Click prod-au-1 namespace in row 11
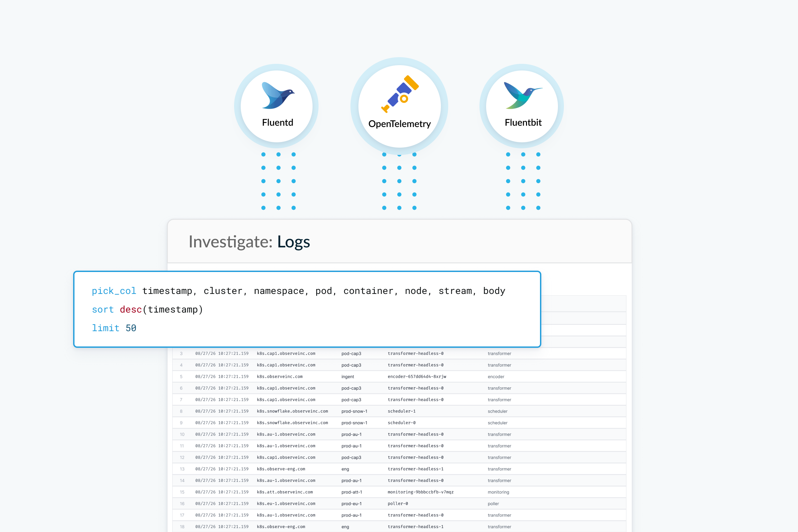 [x=351, y=446]
